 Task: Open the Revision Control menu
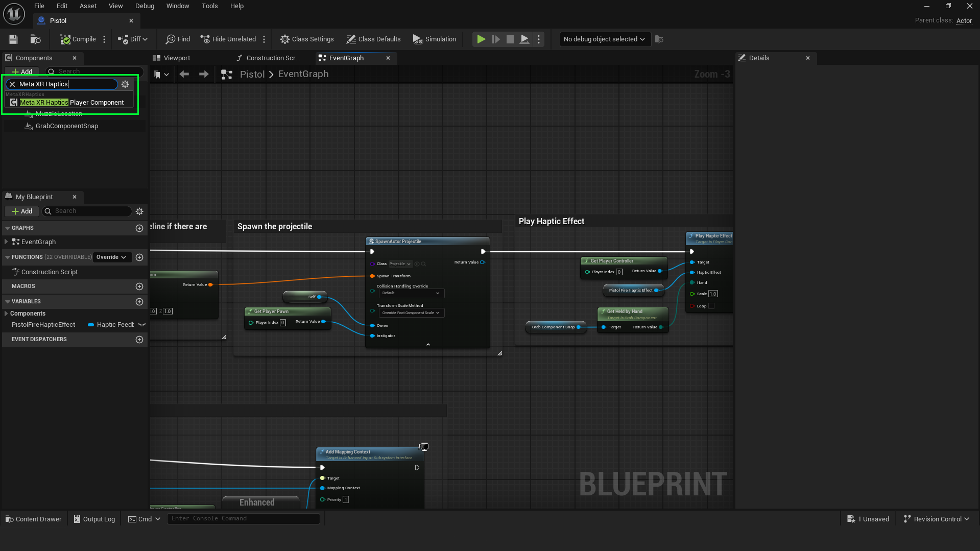click(936, 519)
